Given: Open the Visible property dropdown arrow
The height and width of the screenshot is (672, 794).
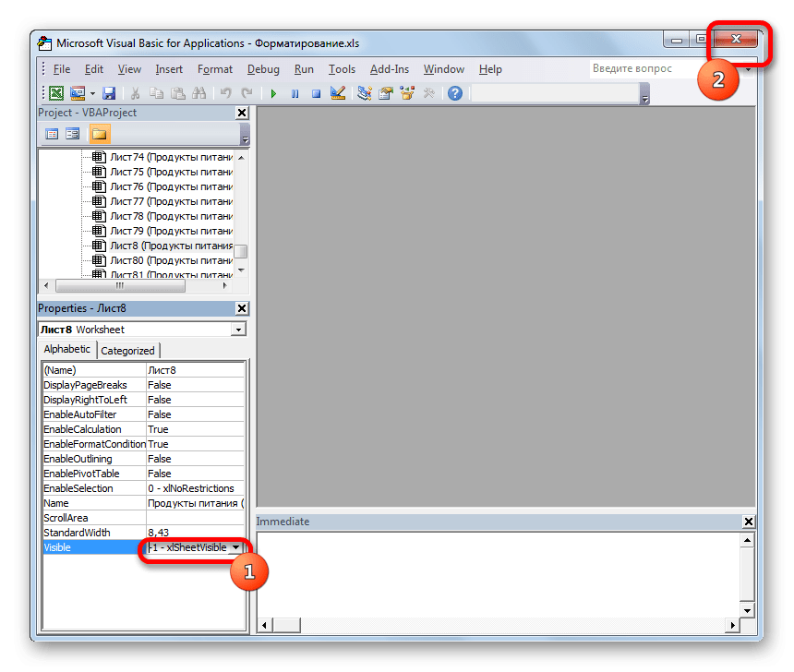Looking at the screenshot, I should (236, 547).
